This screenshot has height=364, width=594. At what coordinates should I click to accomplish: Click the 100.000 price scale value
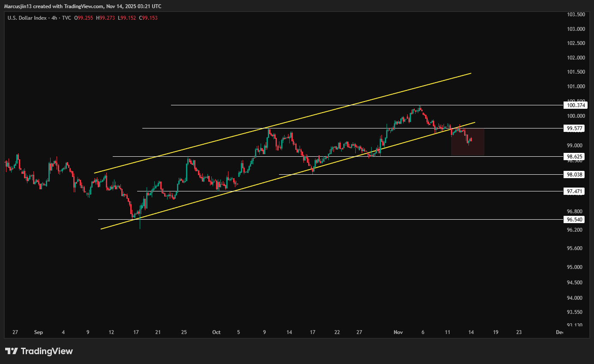(576, 116)
